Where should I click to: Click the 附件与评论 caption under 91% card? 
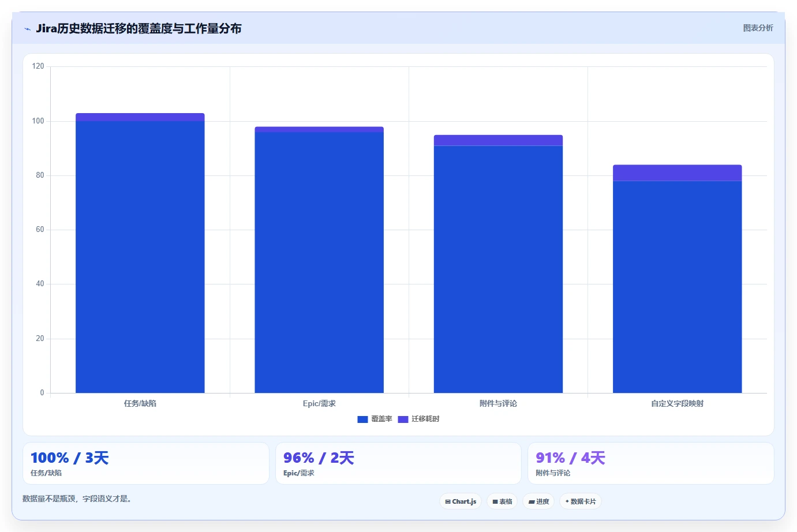[553, 473]
